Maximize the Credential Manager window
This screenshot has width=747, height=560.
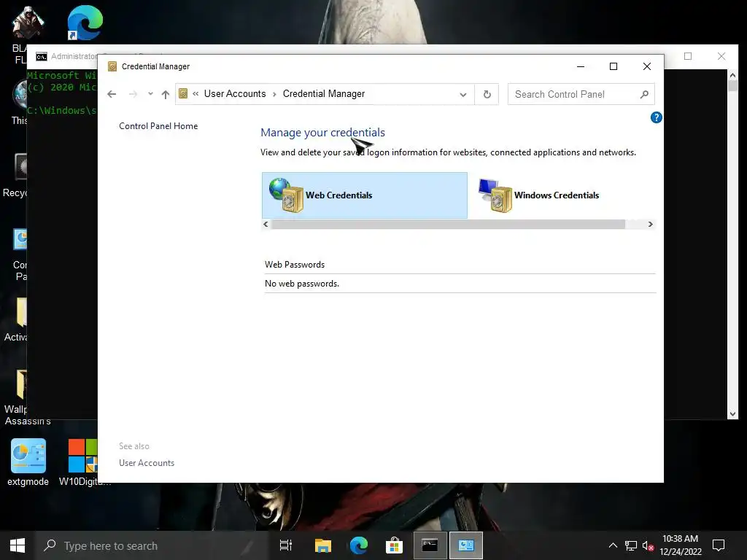pyautogui.click(x=614, y=66)
